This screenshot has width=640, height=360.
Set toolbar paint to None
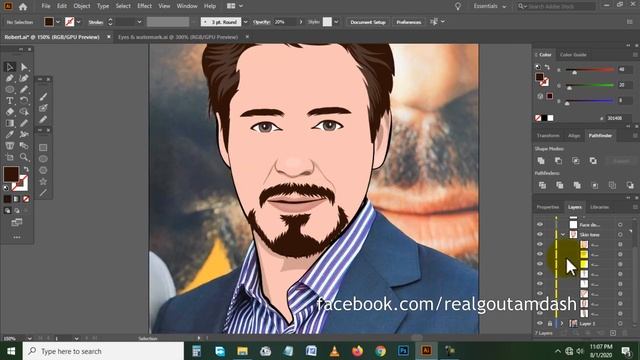click(26, 199)
